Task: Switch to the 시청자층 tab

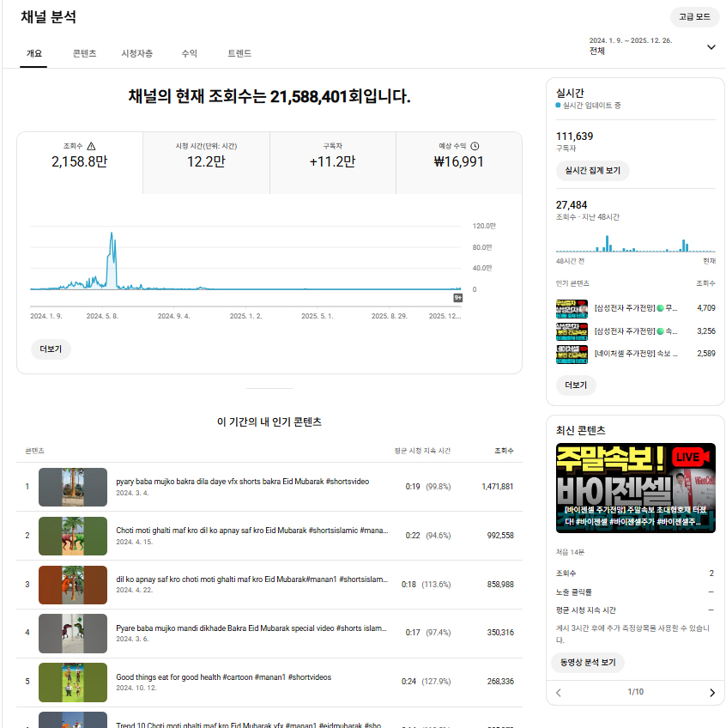Action: (x=137, y=53)
